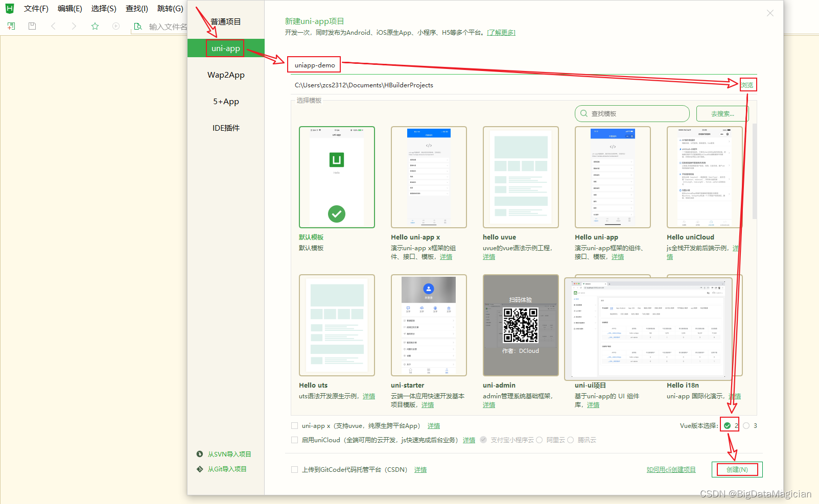Select the uni-starter template thumbnail
Viewport: 819px width, 504px height.
tap(429, 325)
